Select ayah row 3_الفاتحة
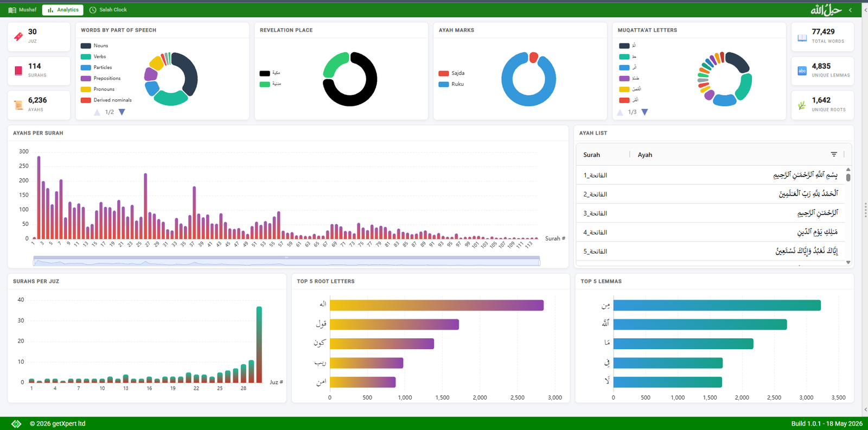This screenshot has height=430, width=868. (x=711, y=213)
